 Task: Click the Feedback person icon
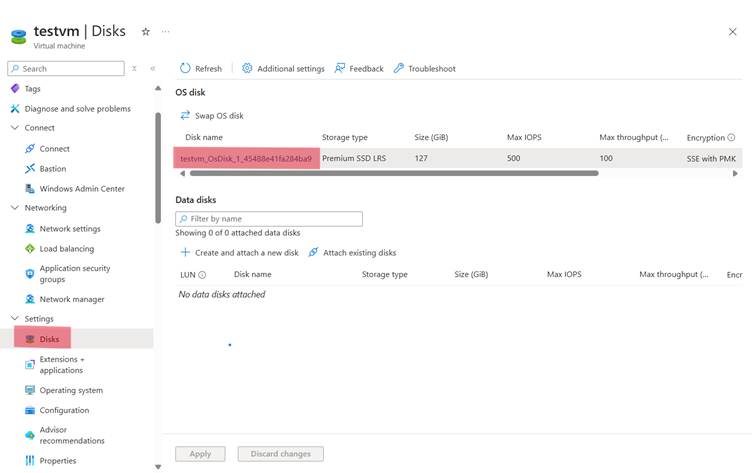tap(340, 68)
